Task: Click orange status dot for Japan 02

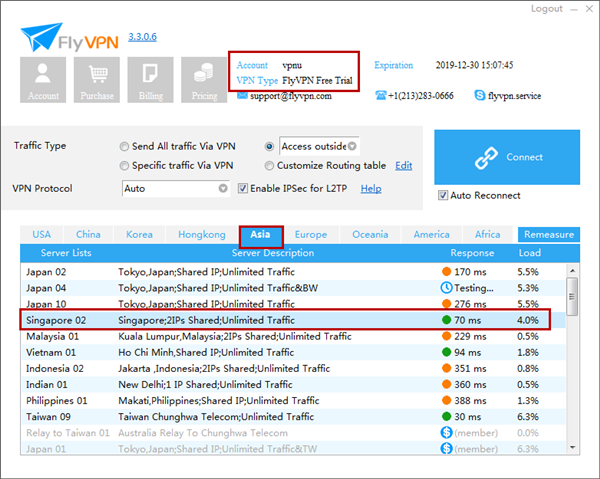Action: coord(446,272)
